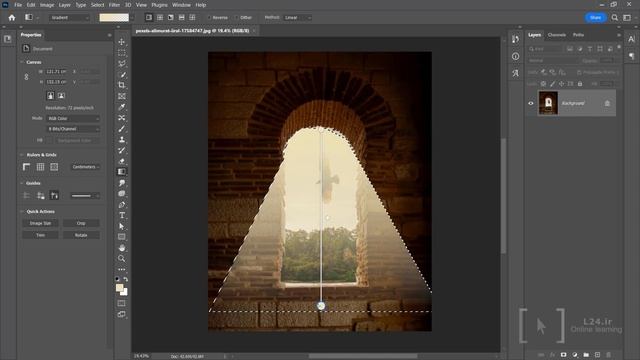This screenshot has width=640, height=360.
Task: Open Search magnifier in top bar
Action: coord(615,18)
